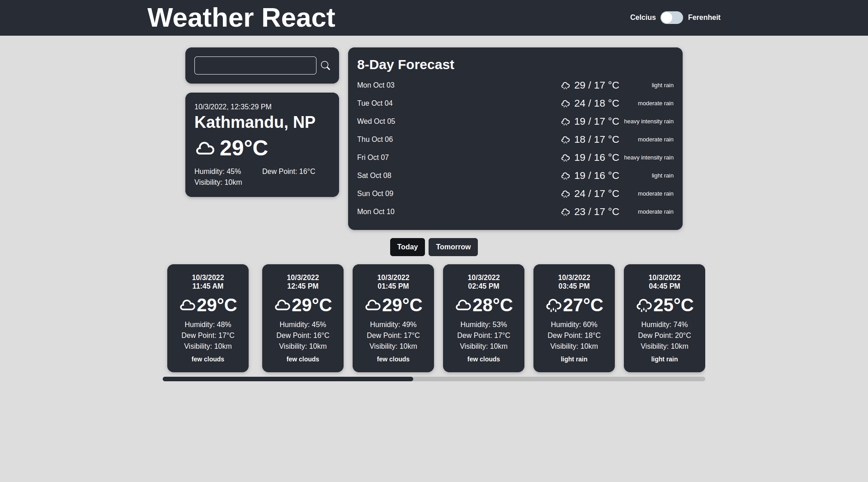Image resolution: width=868 pixels, height=482 pixels.
Task: Click heavy intensity rain on Wed Oct 05
Action: pyautogui.click(x=649, y=122)
